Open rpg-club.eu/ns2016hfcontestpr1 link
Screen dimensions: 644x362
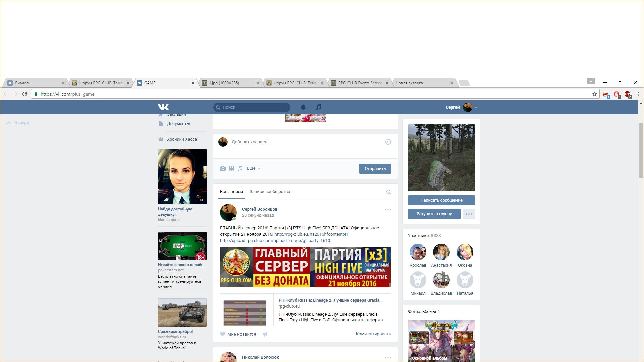coord(312,234)
